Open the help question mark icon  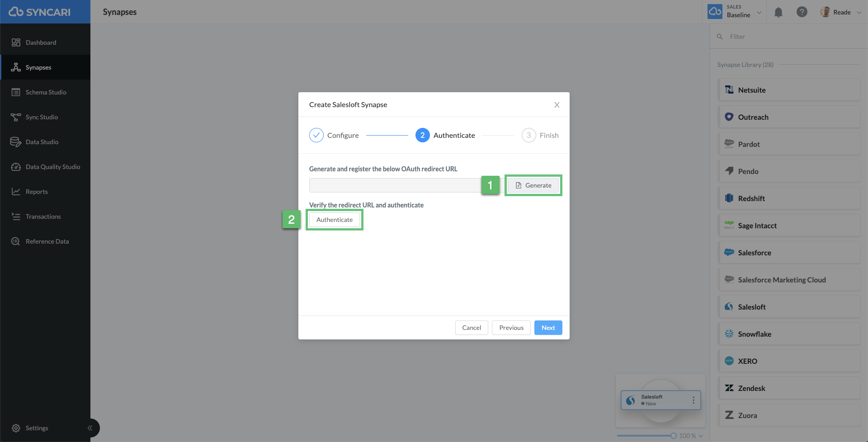click(802, 12)
